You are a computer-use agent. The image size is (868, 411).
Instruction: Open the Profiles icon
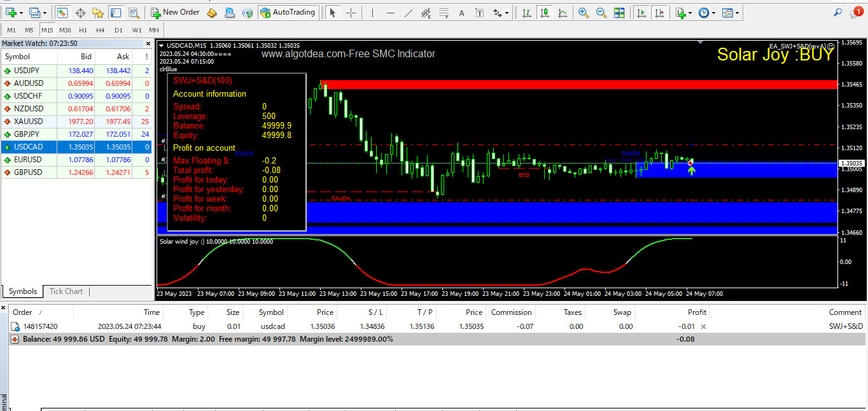pyautogui.click(x=34, y=12)
